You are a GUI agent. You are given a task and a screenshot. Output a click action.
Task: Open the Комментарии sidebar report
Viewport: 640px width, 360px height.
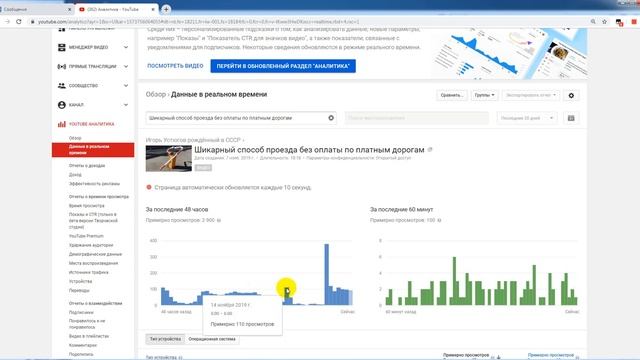[x=83, y=345]
